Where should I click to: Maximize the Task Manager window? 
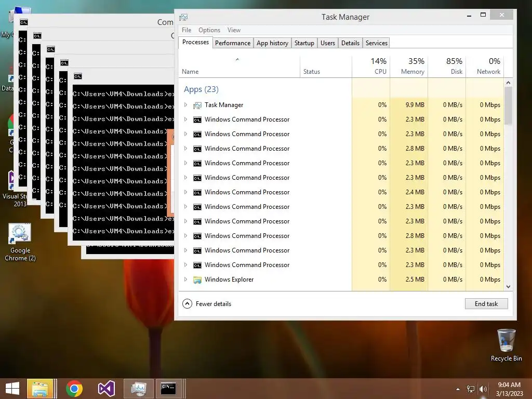483,15
